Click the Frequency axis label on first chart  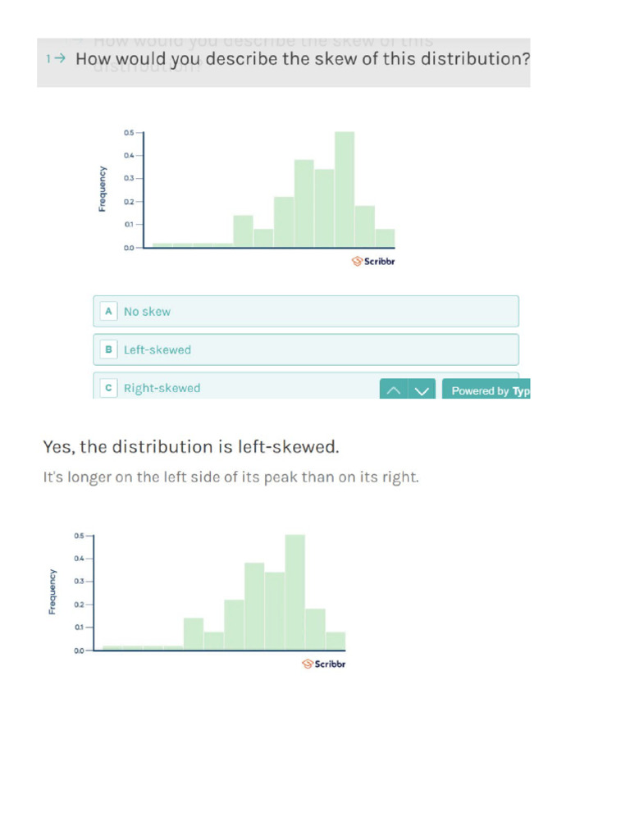point(103,189)
